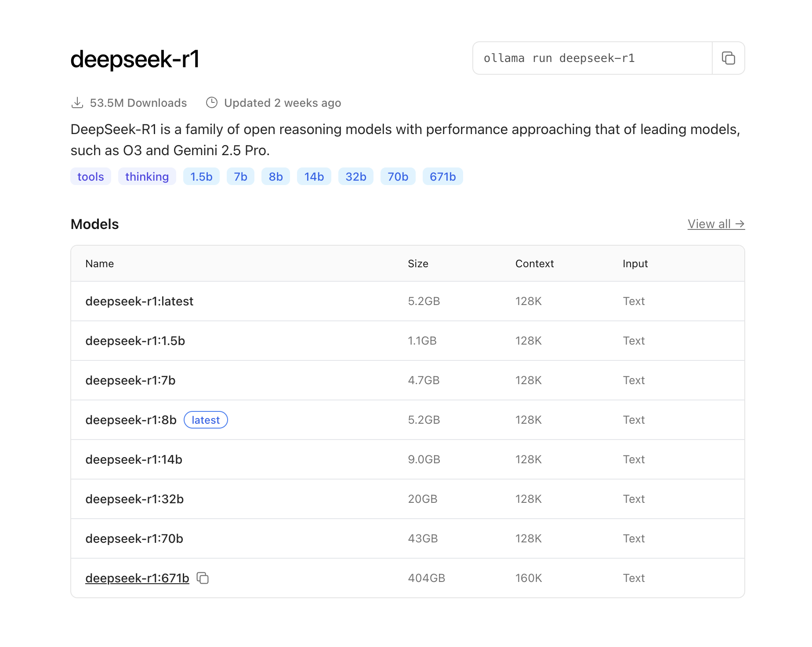
Task: Select the 671b size tag
Action: [x=443, y=176]
